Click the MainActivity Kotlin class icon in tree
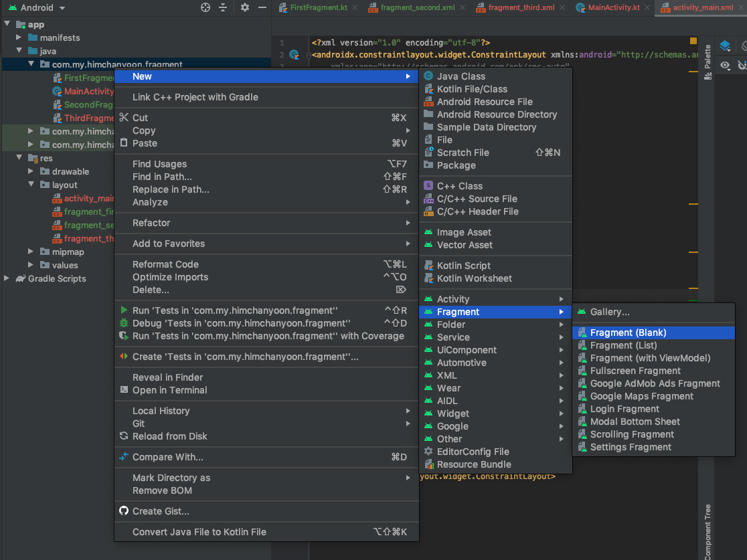Screen dimensions: 747x560 coord(57,91)
